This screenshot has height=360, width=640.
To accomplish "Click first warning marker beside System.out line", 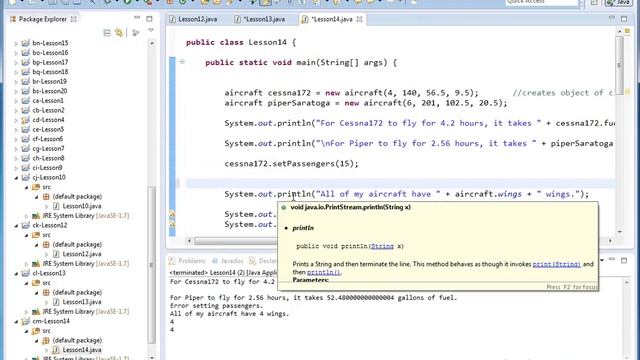I will 172,214.
